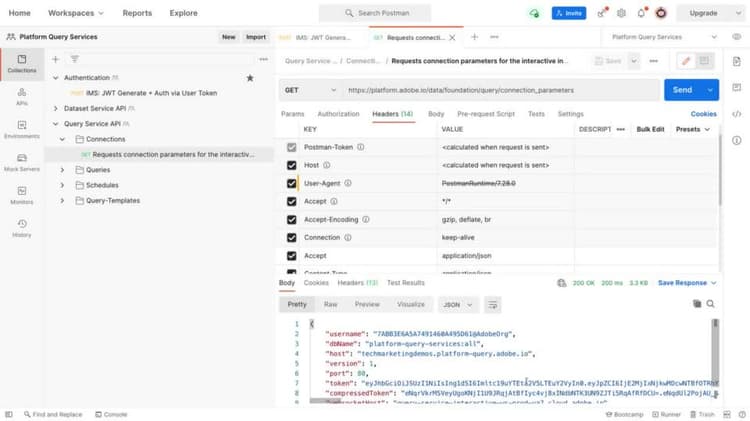Open the notifications bell
750x421 pixels.
point(642,13)
